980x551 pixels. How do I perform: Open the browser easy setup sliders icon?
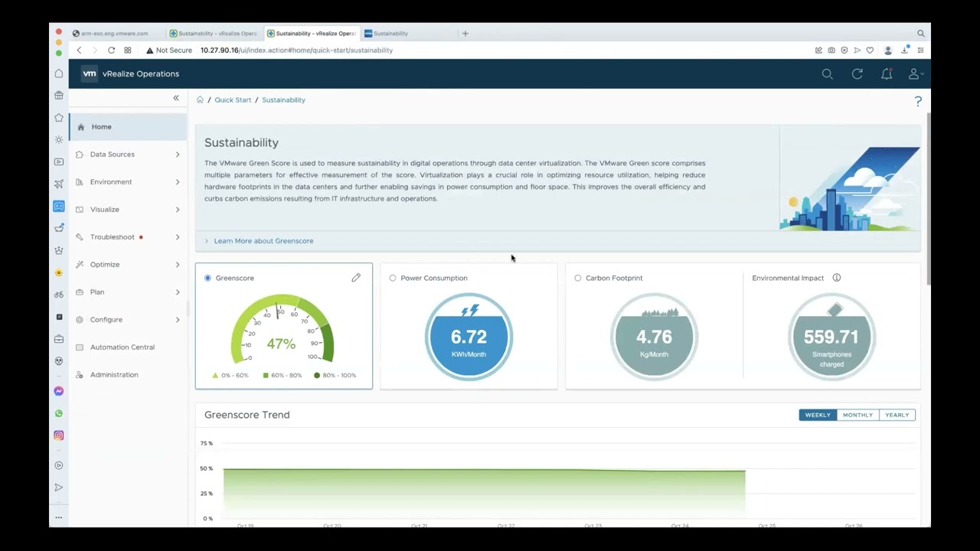click(x=920, y=51)
